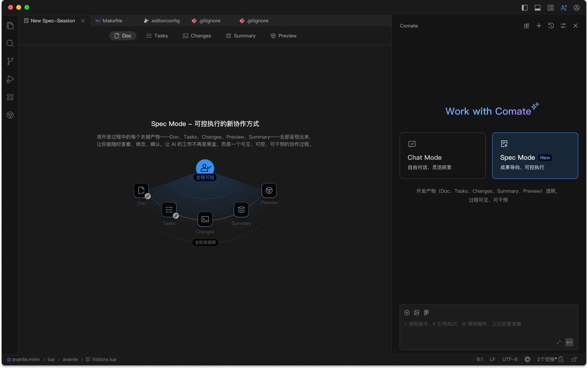
Task: Click the Tasks node icon in diagram
Action: pos(169,210)
